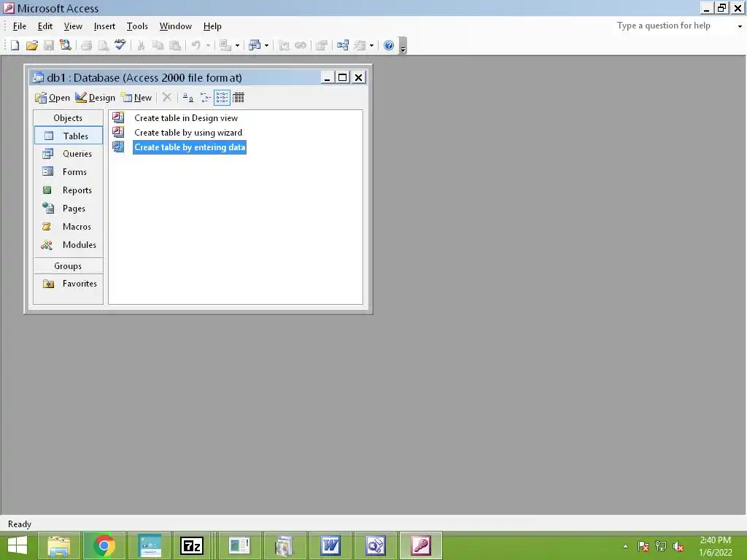Screen dimensions: 747x560
Task: Click the blue Help question-mark icon
Action: pyautogui.click(x=389, y=45)
